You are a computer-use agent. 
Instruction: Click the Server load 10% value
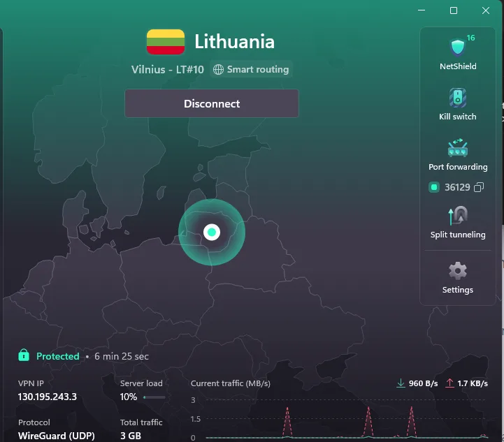click(x=129, y=397)
